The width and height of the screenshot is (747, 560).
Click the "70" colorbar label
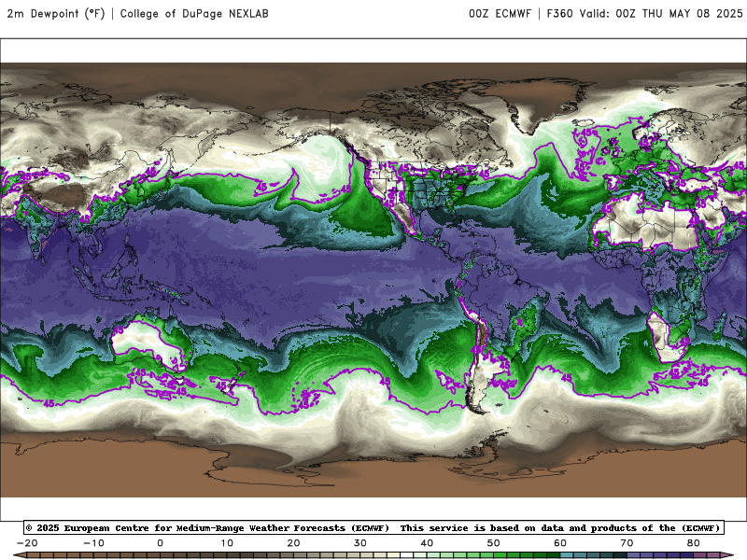(x=627, y=543)
